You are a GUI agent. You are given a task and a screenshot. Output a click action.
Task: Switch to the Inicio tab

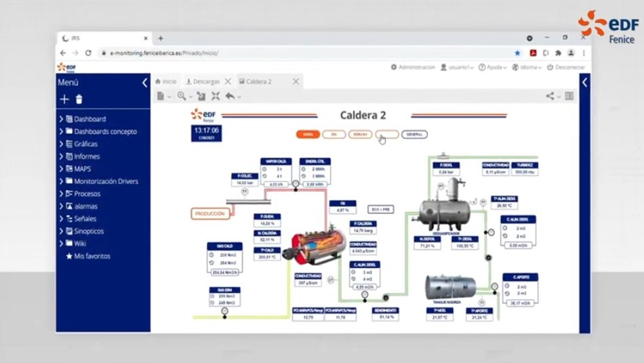pos(166,82)
